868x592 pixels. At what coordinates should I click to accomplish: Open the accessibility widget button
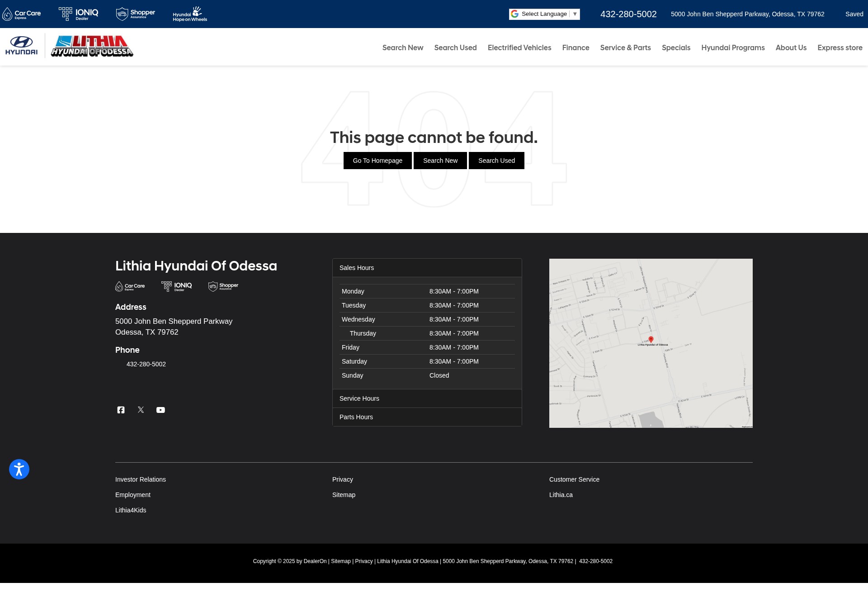(19, 469)
